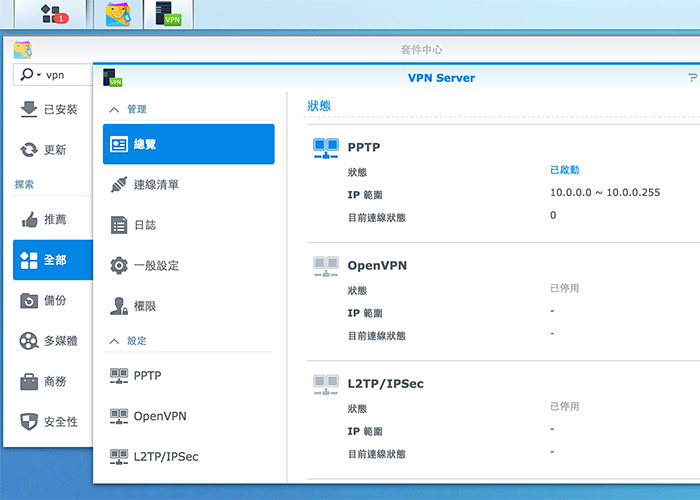Click grey OpenVPN status network icon
Viewport: 700px width, 500px height.
click(326, 267)
